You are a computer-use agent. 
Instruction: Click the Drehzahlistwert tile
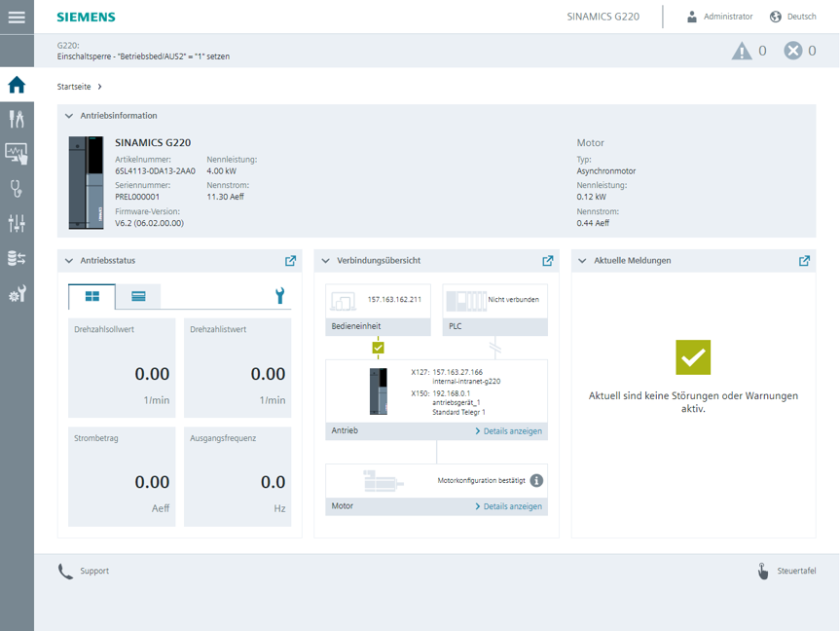point(237,368)
